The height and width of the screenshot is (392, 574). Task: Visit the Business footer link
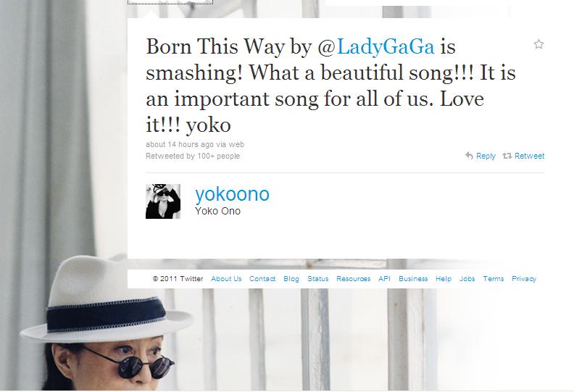[x=413, y=278]
